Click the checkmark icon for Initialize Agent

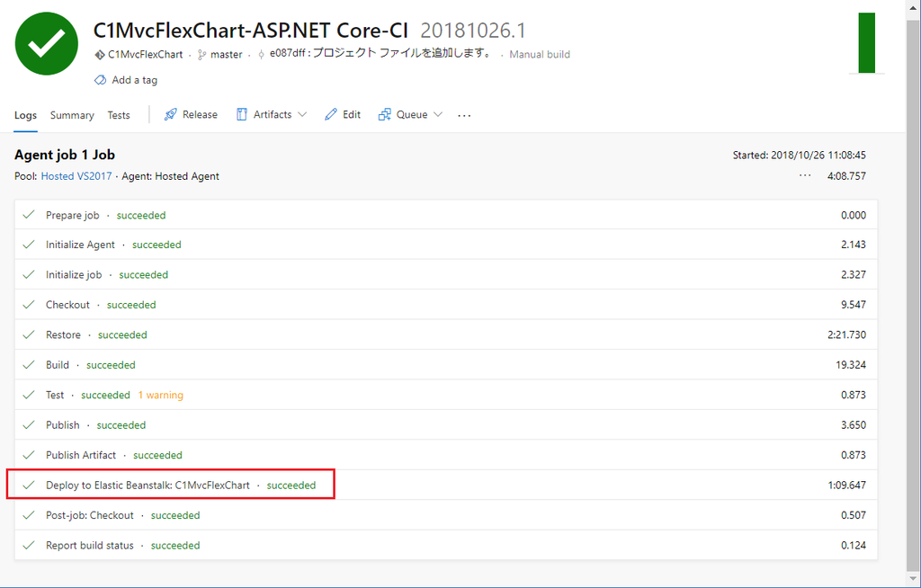28,245
